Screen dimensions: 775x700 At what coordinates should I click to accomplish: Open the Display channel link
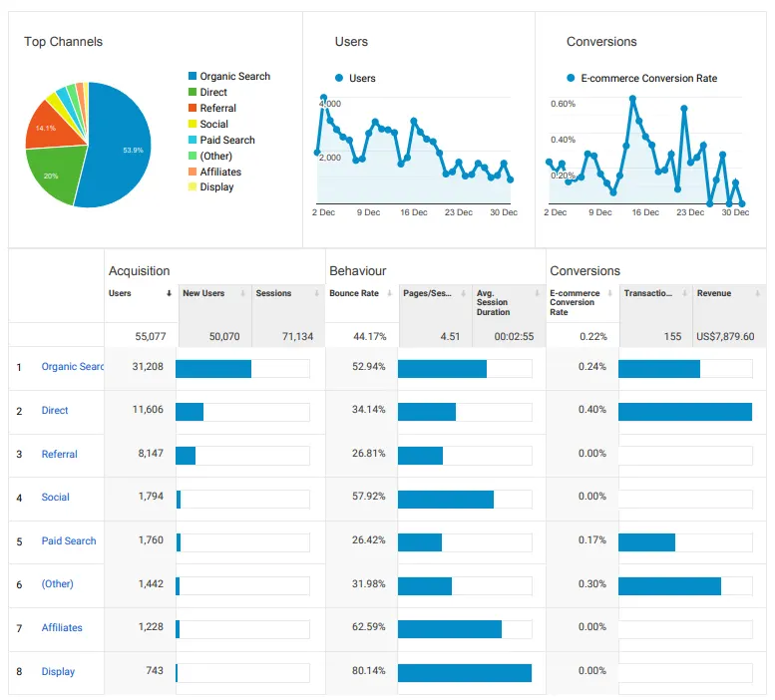pyautogui.click(x=58, y=671)
